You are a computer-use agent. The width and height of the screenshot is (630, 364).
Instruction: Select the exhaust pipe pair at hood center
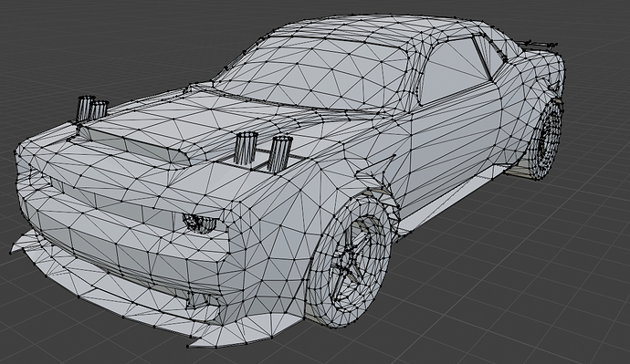point(263,151)
